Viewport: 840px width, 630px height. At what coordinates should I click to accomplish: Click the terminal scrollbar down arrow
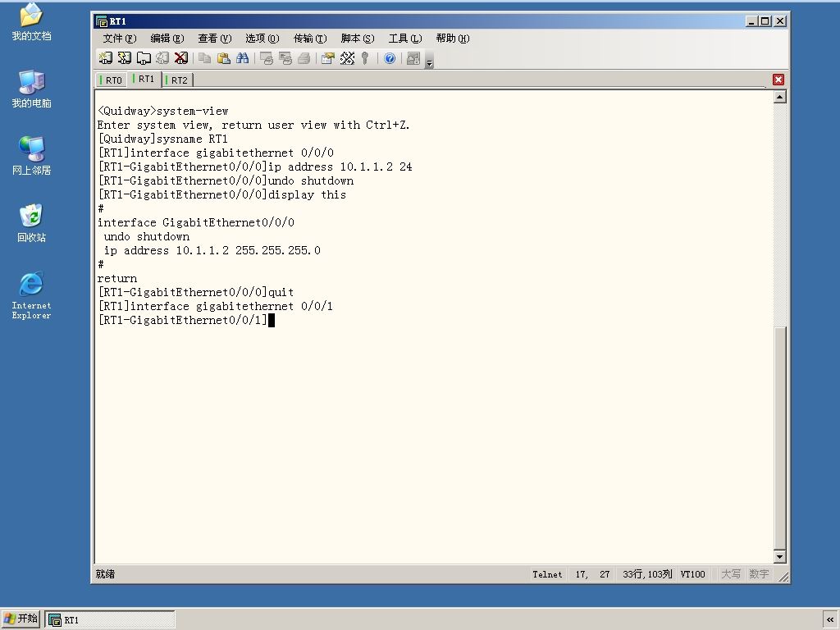(780, 557)
